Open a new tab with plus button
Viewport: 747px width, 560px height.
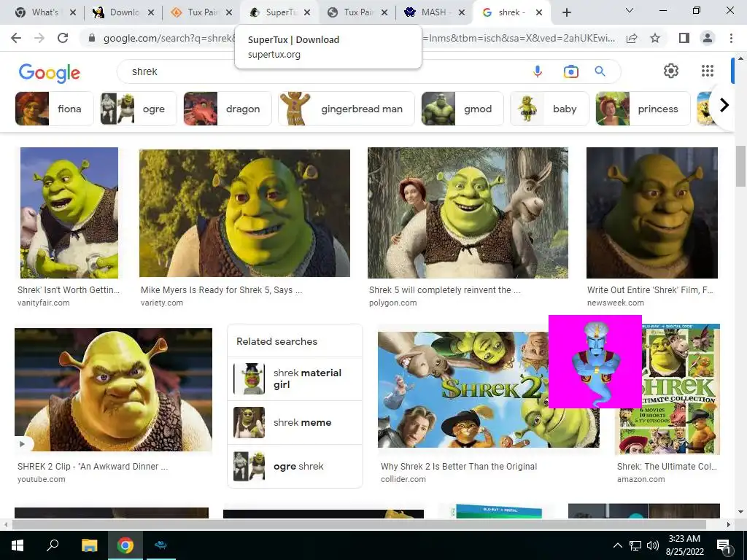click(x=566, y=12)
